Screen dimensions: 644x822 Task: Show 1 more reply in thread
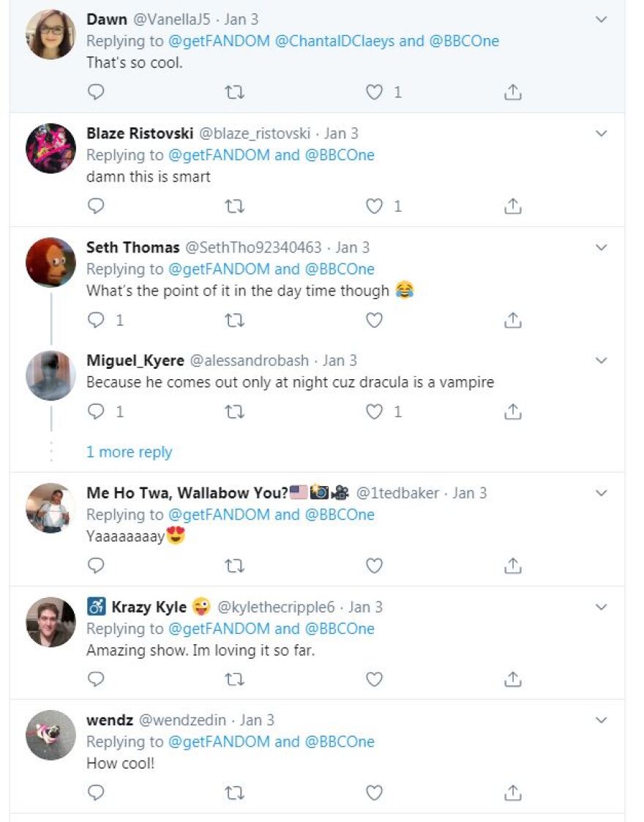129,452
